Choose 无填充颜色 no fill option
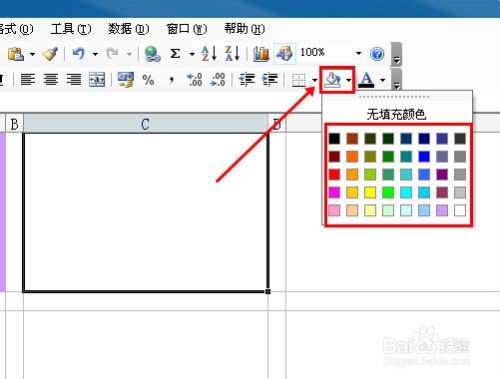The image size is (500, 379). tap(396, 115)
